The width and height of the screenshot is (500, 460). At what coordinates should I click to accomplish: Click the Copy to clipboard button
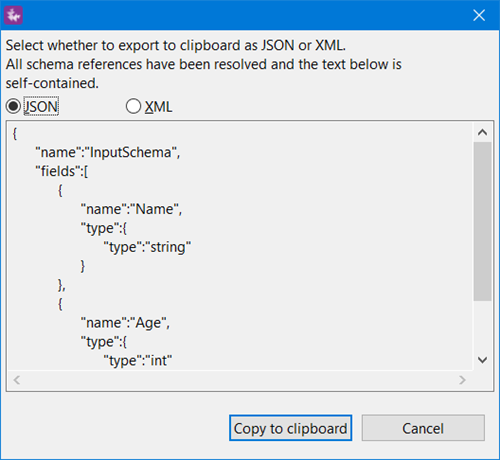point(290,428)
